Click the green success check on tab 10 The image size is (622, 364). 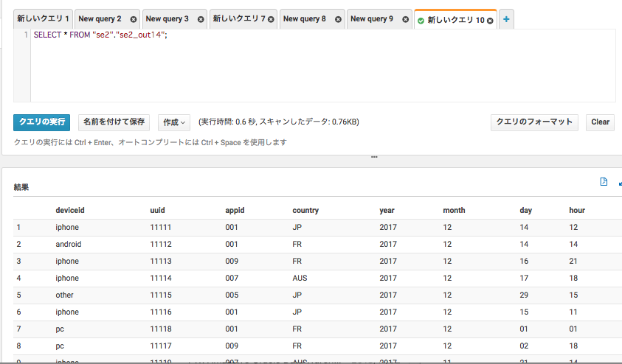click(421, 21)
